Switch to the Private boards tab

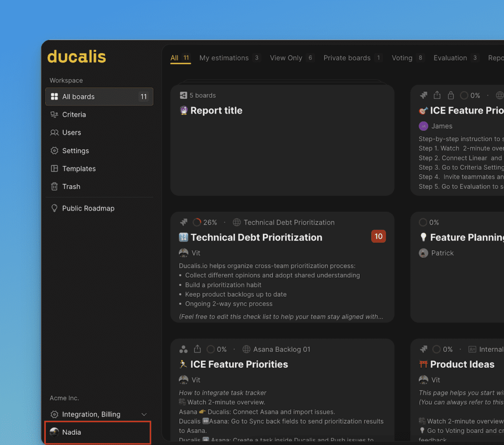tap(346, 58)
